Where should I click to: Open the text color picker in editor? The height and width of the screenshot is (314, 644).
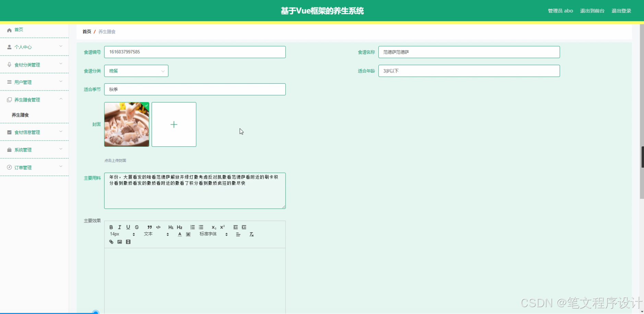click(179, 234)
